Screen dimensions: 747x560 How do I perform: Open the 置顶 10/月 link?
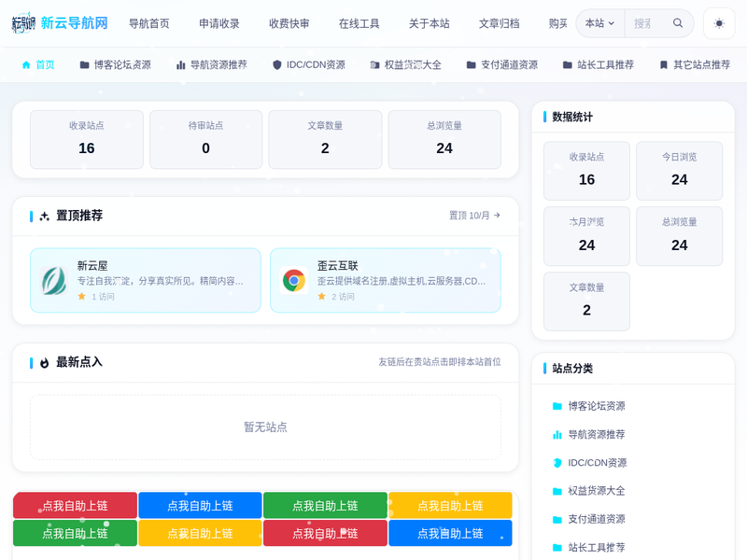[x=474, y=216]
